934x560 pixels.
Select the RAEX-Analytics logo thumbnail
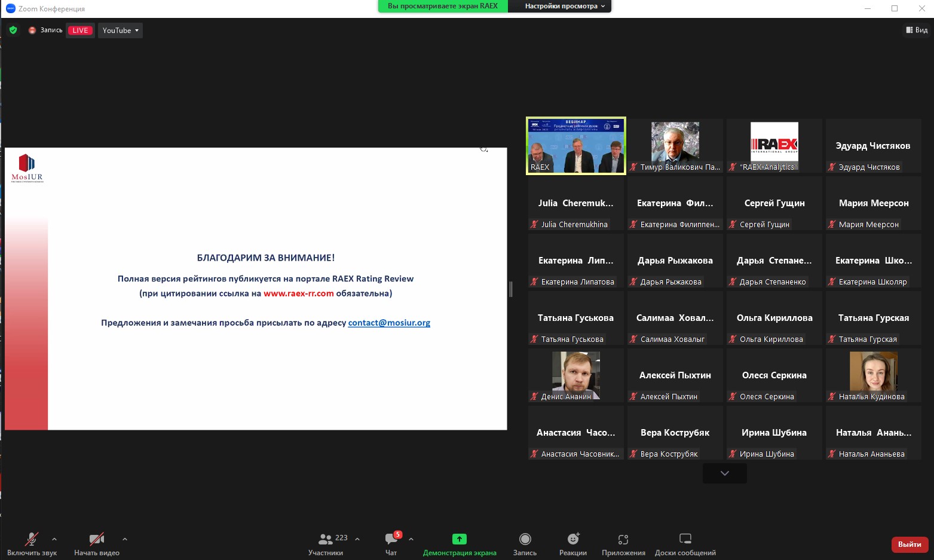774,146
